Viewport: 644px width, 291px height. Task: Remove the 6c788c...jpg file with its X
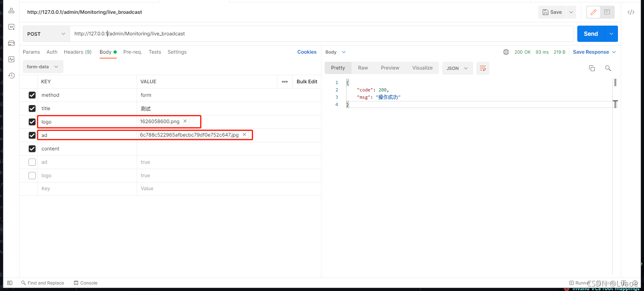click(x=245, y=135)
